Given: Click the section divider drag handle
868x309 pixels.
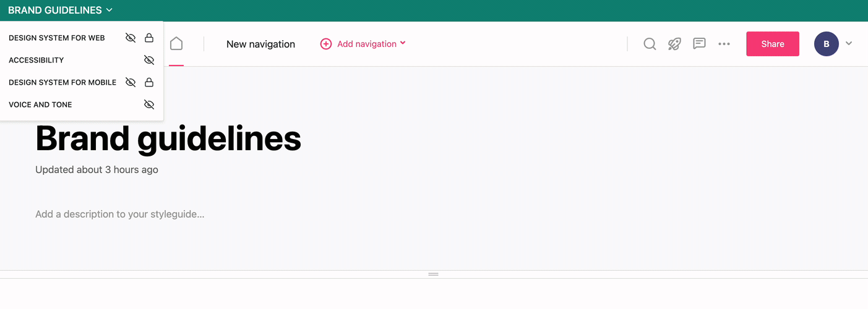Looking at the screenshot, I should [x=434, y=274].
